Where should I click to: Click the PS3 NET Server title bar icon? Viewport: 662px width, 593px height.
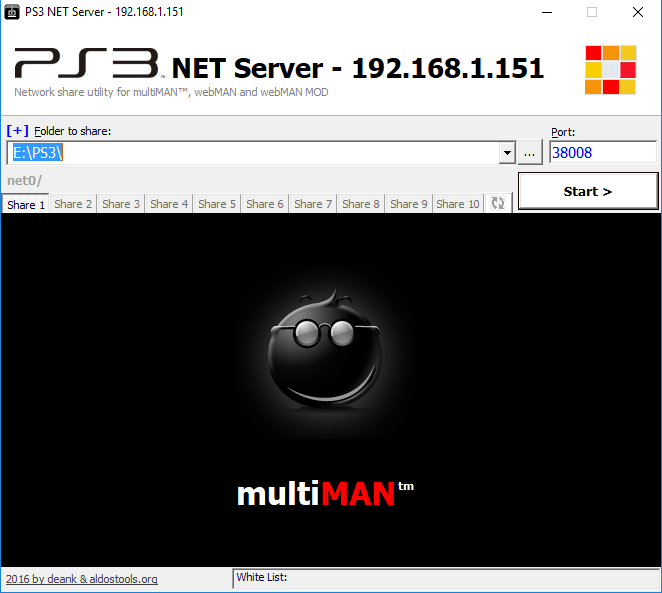coord(12,12)
